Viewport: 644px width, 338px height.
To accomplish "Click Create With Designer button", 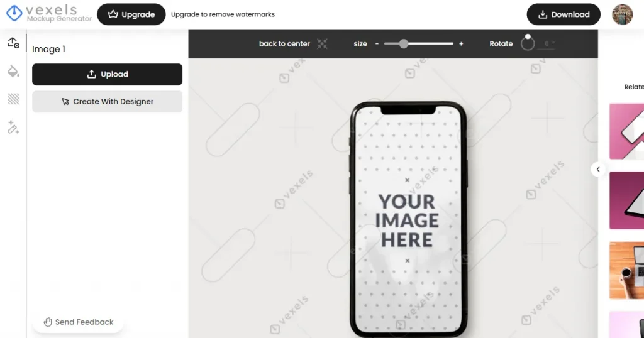I will [x=107, y=101].
